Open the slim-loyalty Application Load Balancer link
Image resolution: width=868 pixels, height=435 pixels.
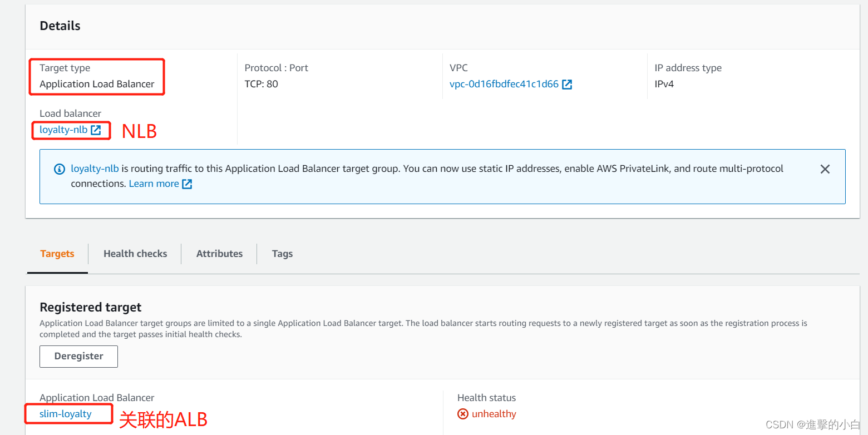pos(66,414)
